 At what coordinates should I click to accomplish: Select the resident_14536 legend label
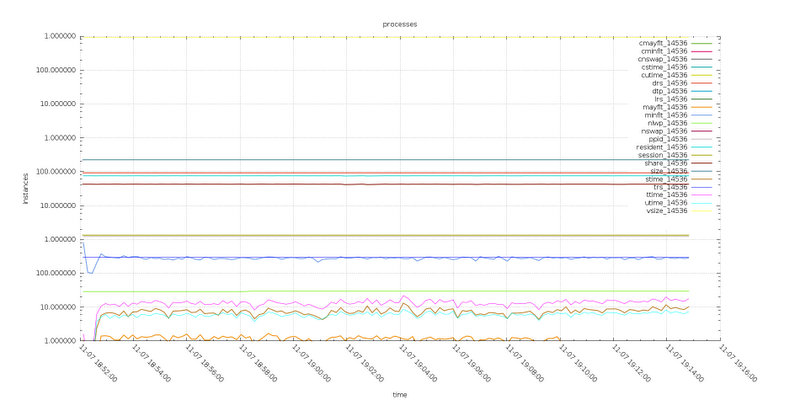click(x=662, y=146)
